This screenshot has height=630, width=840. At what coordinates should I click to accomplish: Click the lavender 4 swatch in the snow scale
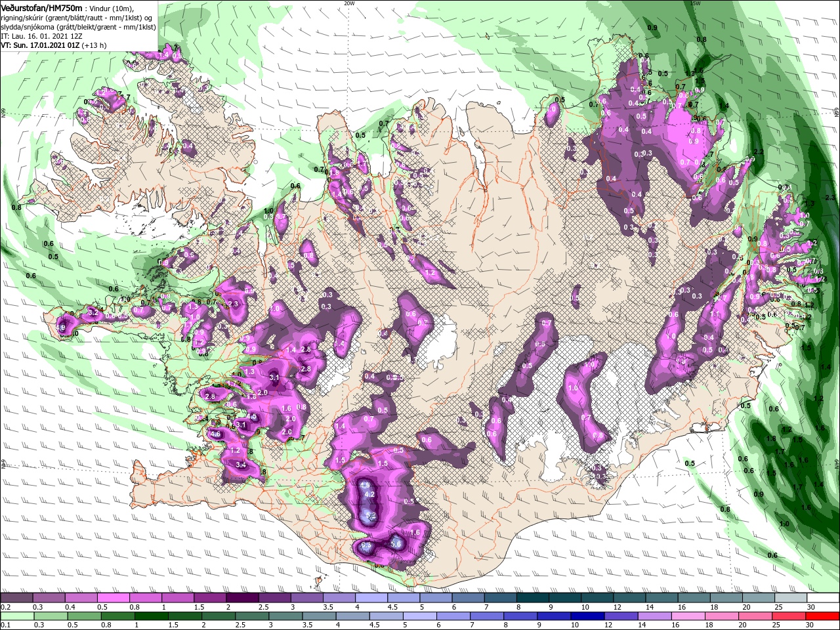point(371,598)
